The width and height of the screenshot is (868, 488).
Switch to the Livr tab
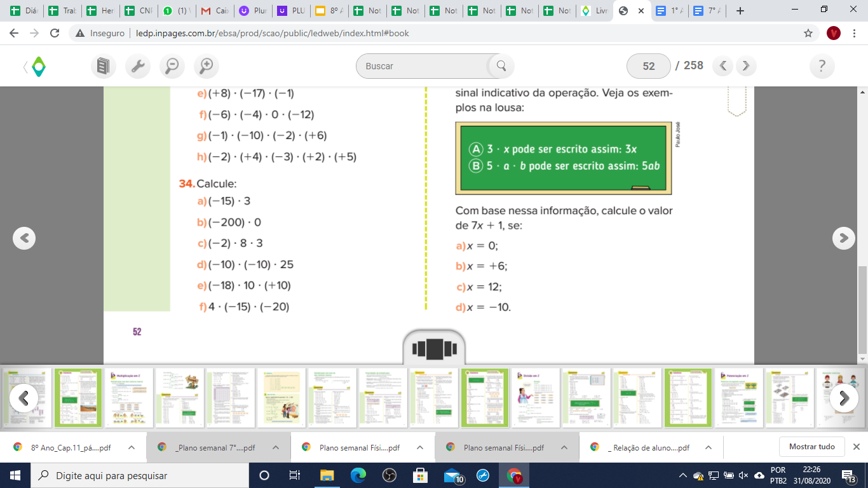pos(595,11)
